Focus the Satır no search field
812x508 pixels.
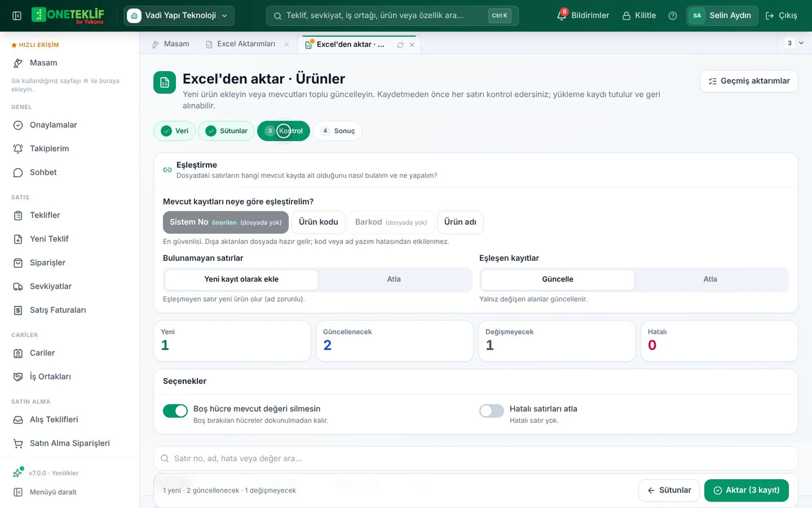click(x=475, y=458)
